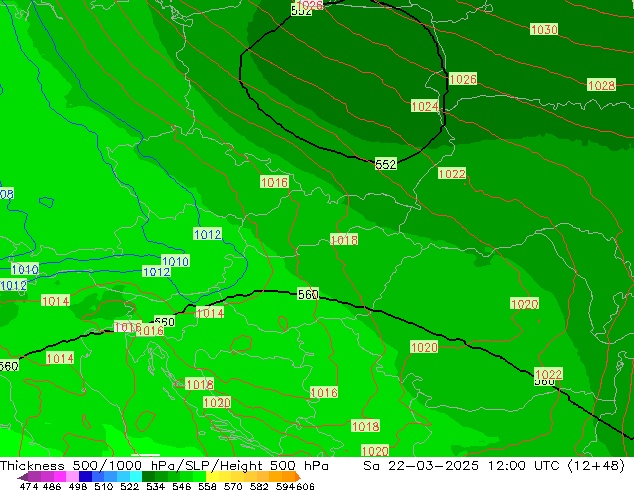
Task: Select the 1026 label just above 1024
Action: (463, 79)
